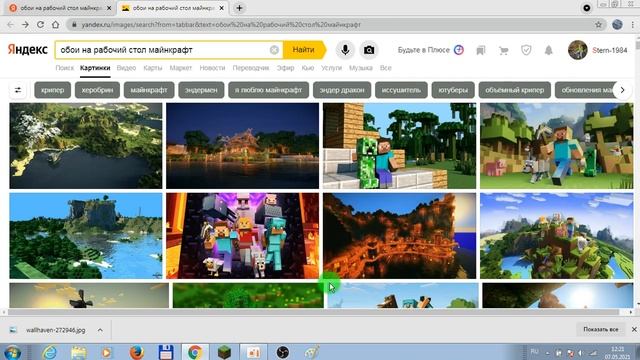Open the Creeper and Steve sitting image

click(399, 146)
